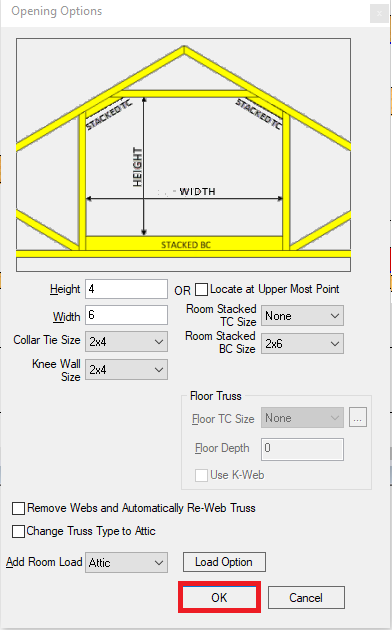Expand Room Stacked TC Size dropdown
This screenshot has width=392, height=630.
302,316
